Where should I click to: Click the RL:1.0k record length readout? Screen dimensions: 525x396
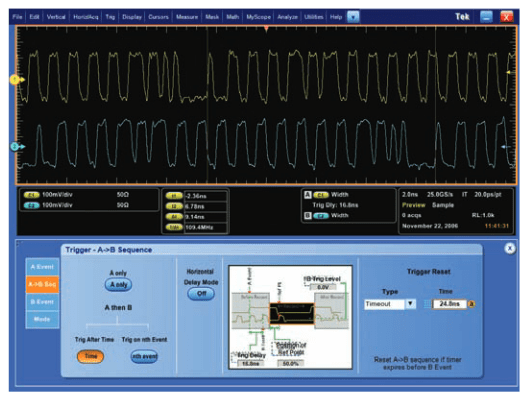tap(483, 215)
